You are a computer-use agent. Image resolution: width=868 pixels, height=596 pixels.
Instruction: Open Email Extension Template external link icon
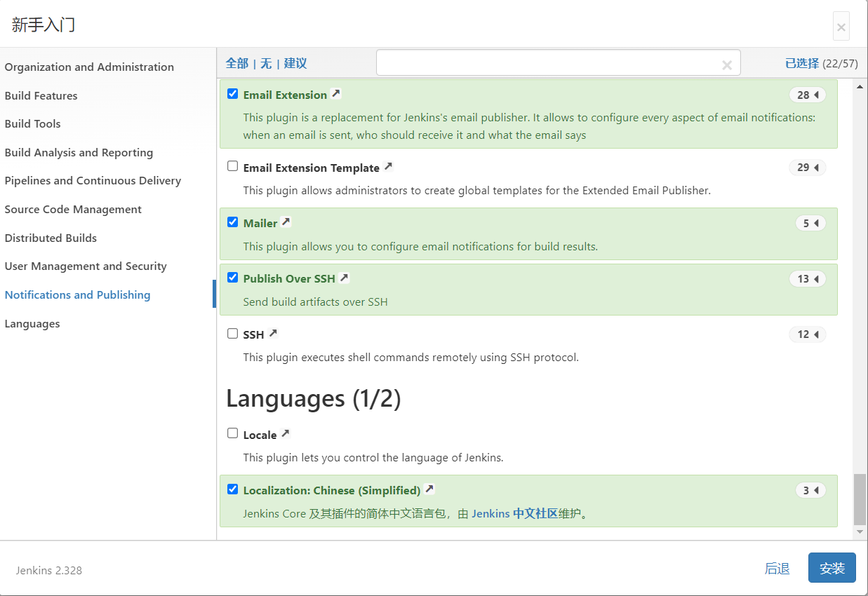pos(389,167)
